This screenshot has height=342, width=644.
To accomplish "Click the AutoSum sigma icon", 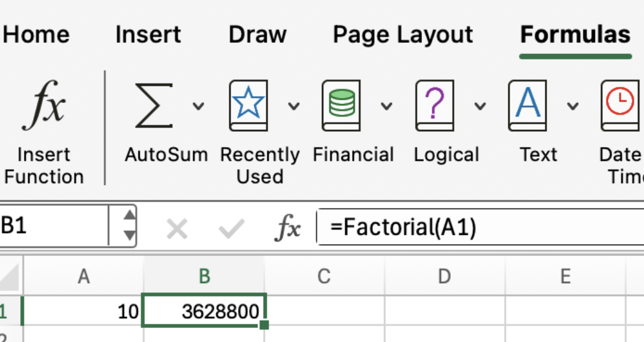I will pyautogui.click(x=154, y=105).
